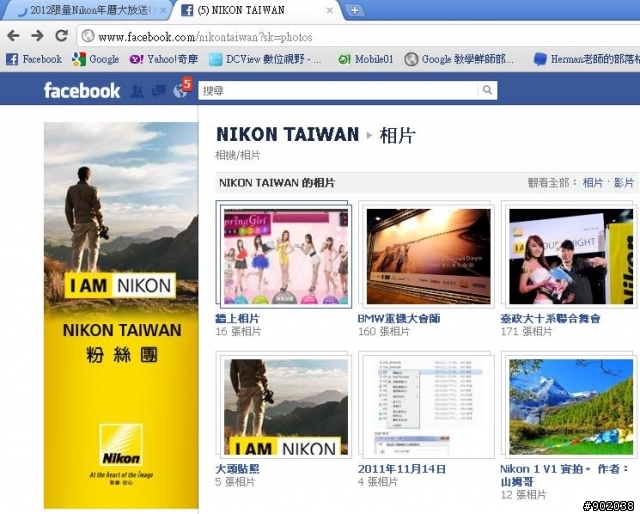Click Nikon 1 V1 實拍 作者：山姆哥 title
This screenshot has height=514, width=640.
565,475
